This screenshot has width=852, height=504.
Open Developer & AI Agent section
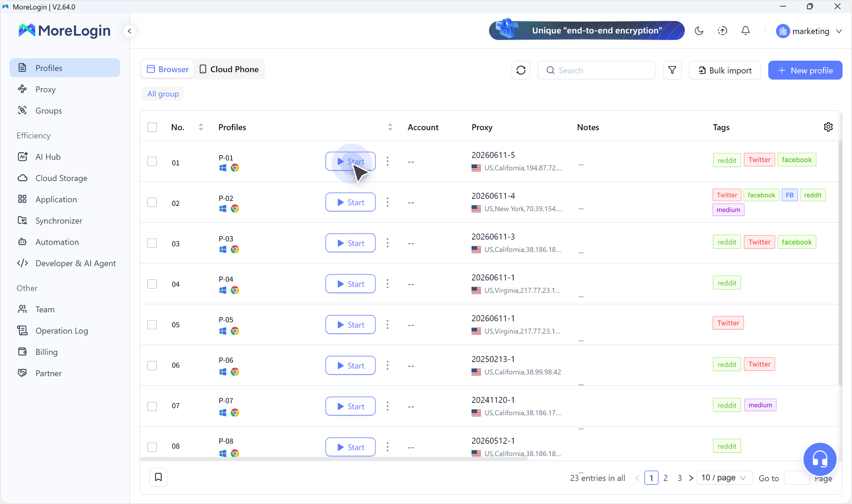point(65,263)
